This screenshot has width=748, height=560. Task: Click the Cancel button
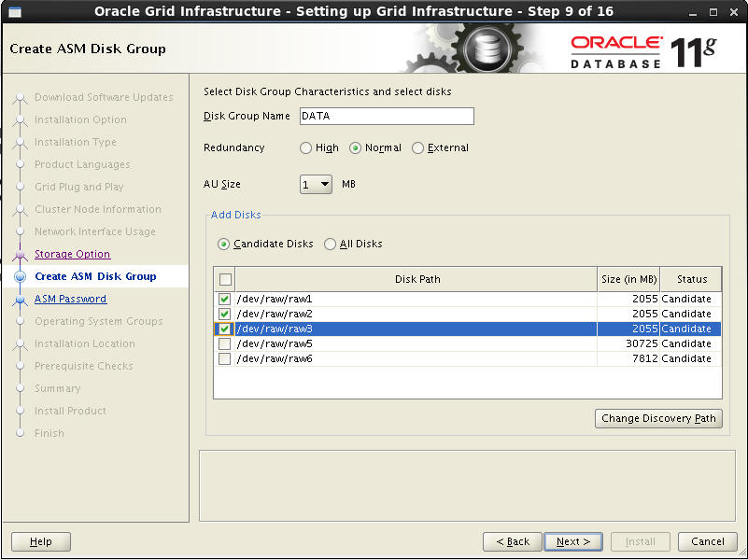(x=708, y=541)
